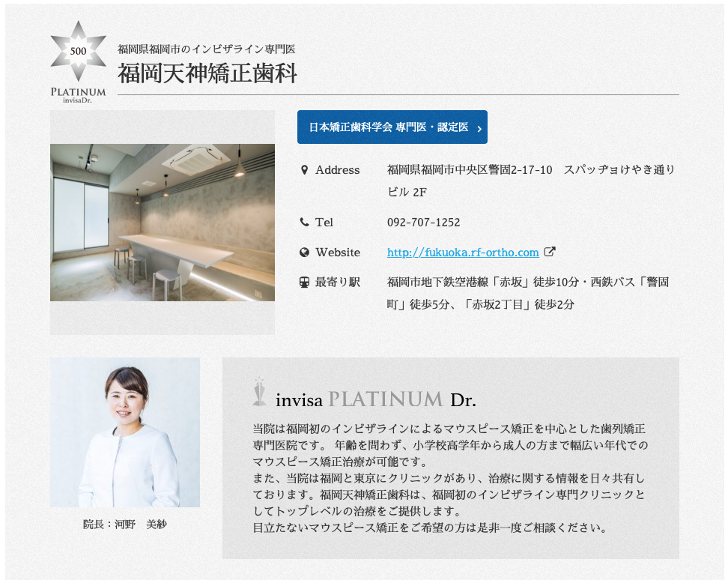Click the subtitle 福岡県福岡市のインビザライン専門医

pyautogui.click(x=207, y=49)
